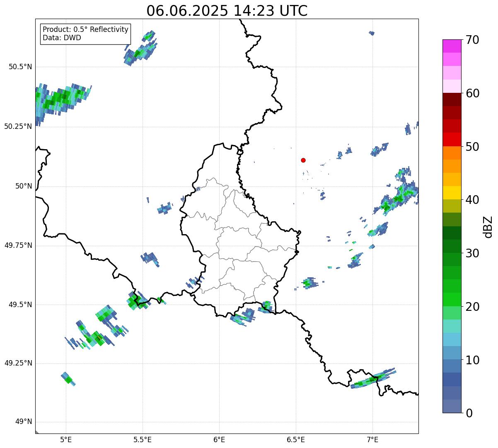
Task: Click the 50°N latitude label
Action: (24, 186)
